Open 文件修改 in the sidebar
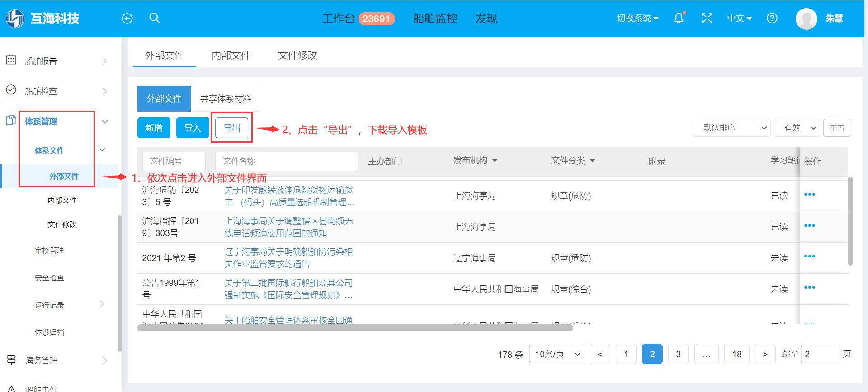The width and height of the screenshot is (868, 392). click(x=62, y=224)
